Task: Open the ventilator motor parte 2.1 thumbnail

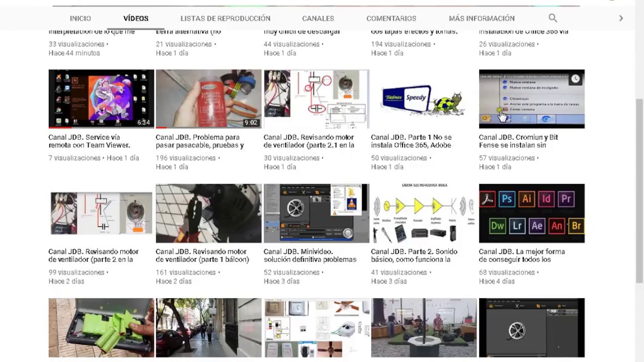Action: point(316,99)
